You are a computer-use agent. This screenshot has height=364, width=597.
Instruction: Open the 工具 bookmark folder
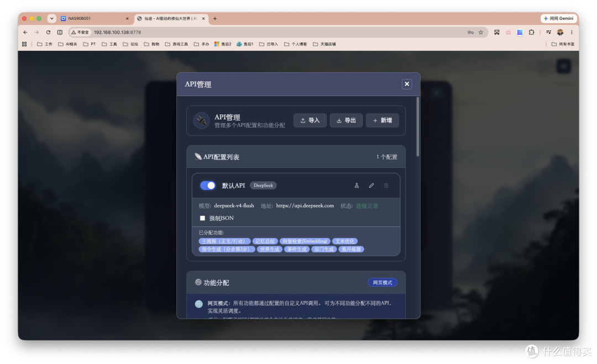tap(109, 44)
